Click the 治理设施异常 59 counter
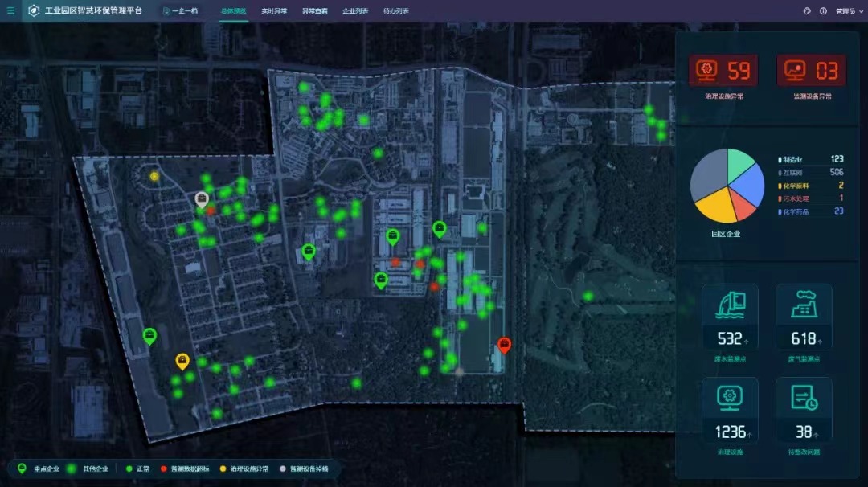The image size is (868, 487). pos(729,71)
